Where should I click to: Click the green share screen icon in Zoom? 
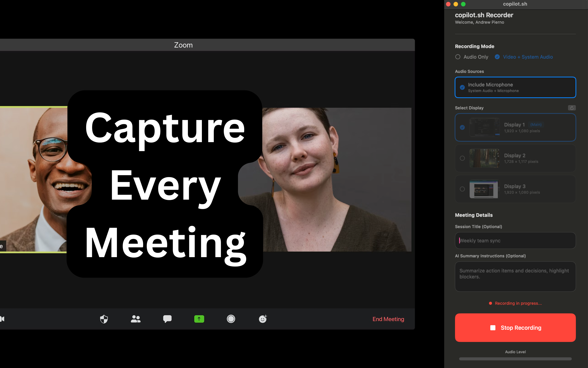pos(199,319)
